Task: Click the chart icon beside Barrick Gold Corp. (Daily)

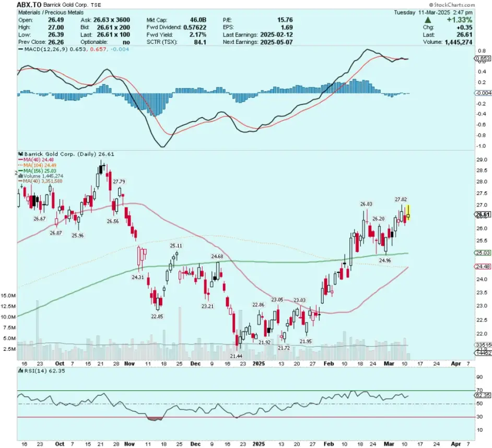Action: [x=21, y=154]
